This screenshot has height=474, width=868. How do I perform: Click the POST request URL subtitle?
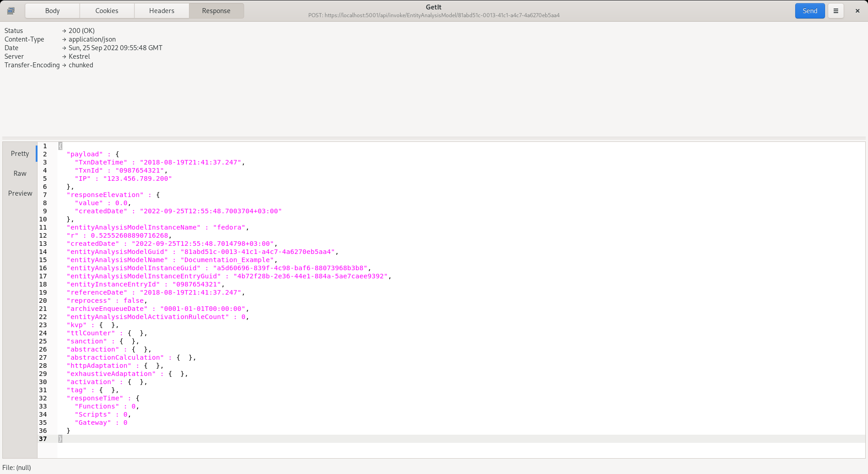[x=434, y=15]
